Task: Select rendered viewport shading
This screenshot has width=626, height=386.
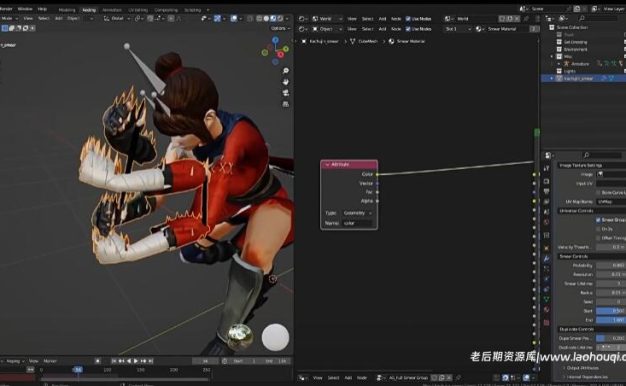Action: pyautogui.click(x=280, y=18)
